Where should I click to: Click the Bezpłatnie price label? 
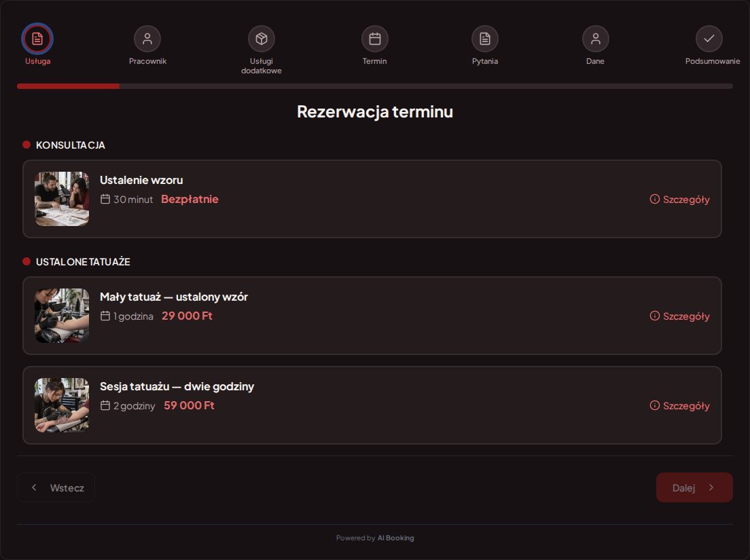click(190, 200)
